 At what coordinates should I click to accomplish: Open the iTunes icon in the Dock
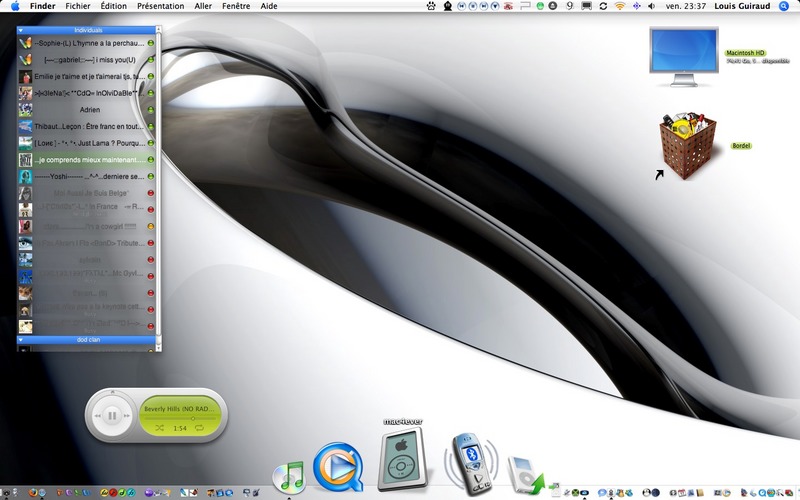click(x=291, y=471)
